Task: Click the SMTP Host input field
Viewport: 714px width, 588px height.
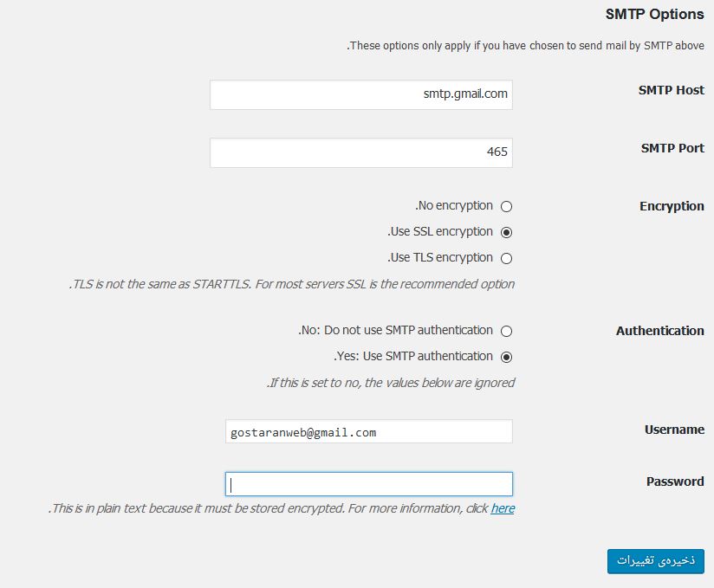Action: [360, 94]
